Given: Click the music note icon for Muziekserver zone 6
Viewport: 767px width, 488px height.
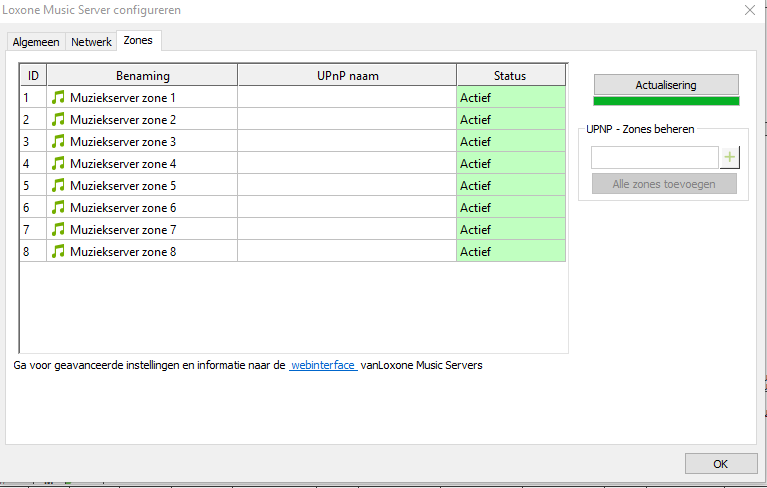Looking at the screenshot, I should click(x=58, y=207).
